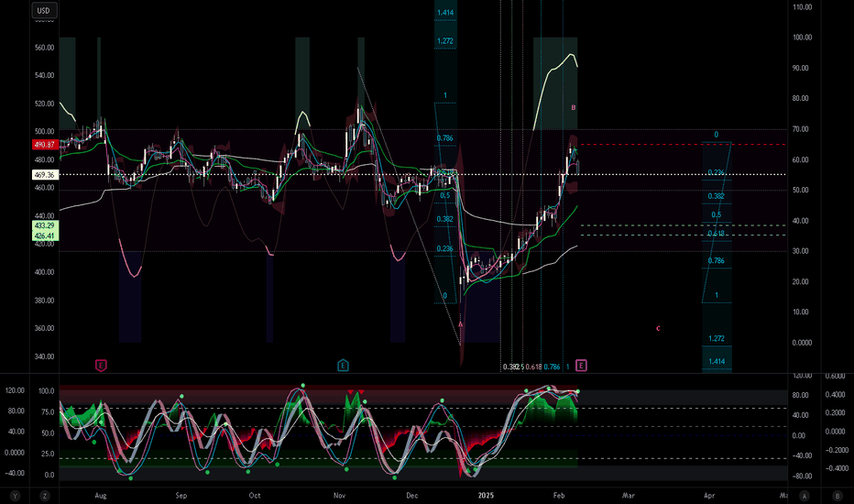Click the August earnings E marker

tap(101, 366)
